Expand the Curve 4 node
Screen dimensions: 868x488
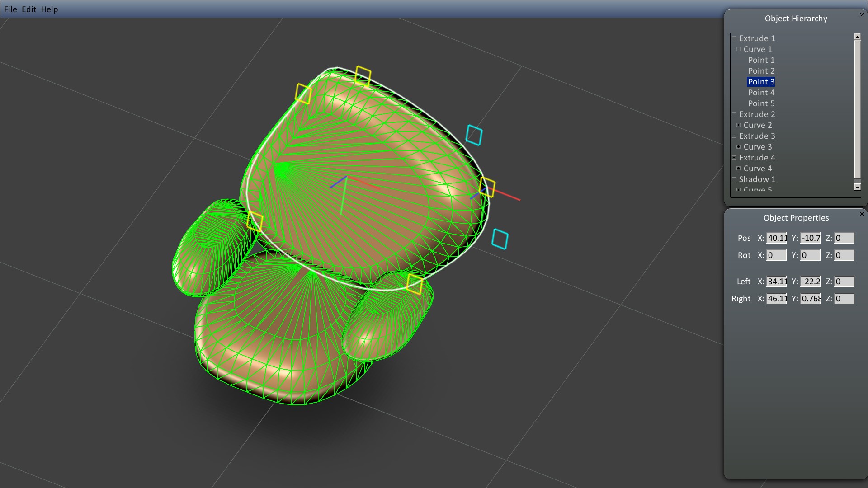pos(739,169)
